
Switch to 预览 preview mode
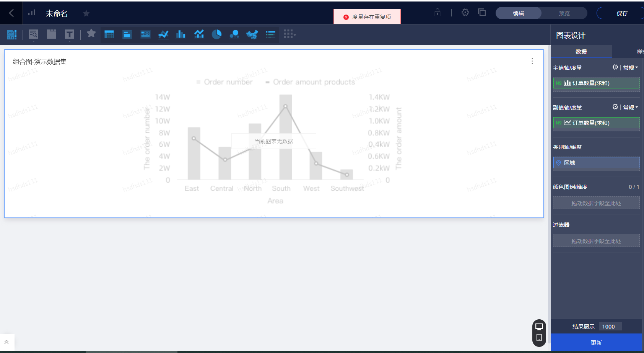(564, 13)
